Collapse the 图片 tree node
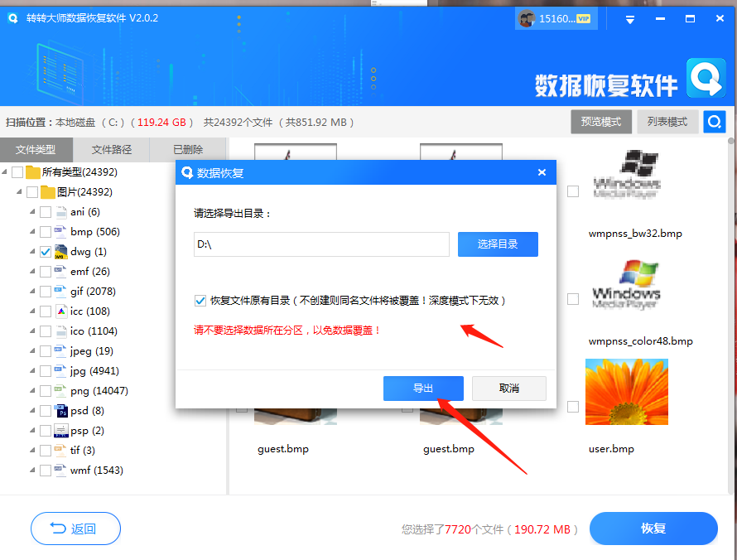 click(22, 191)
